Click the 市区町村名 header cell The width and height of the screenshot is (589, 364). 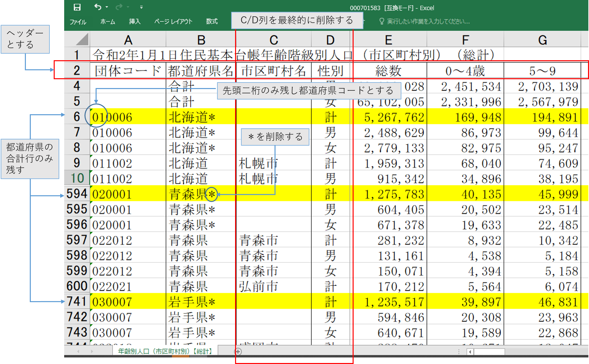tap(274, 71)
